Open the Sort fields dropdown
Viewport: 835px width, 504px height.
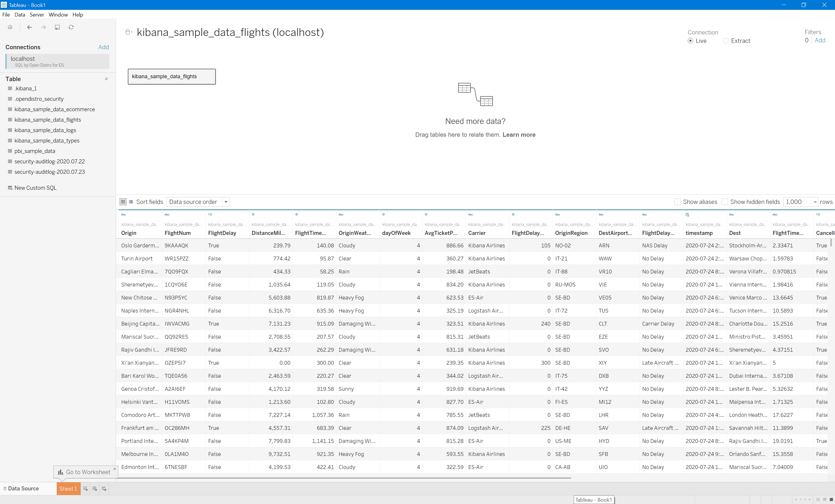click(x=198, y=202)
